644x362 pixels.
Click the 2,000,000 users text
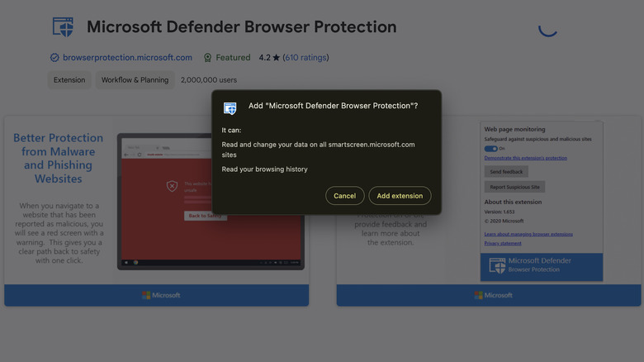(x=209, y=80)
